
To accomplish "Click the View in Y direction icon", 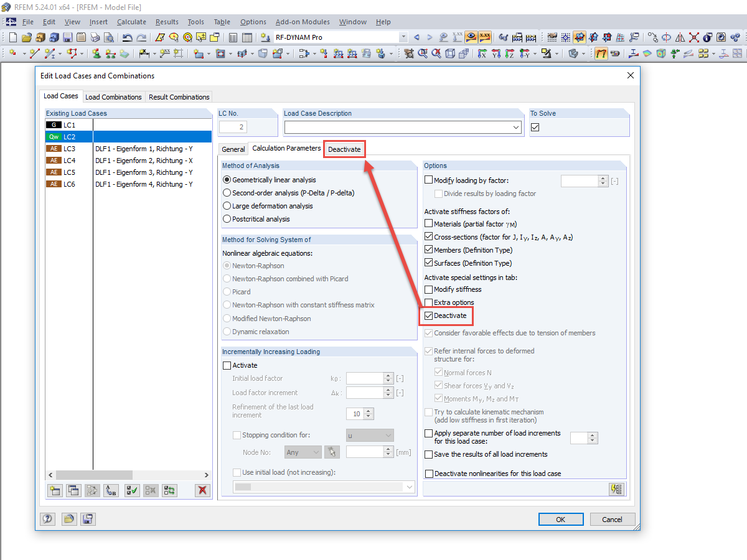I will (x=496, y=54).
